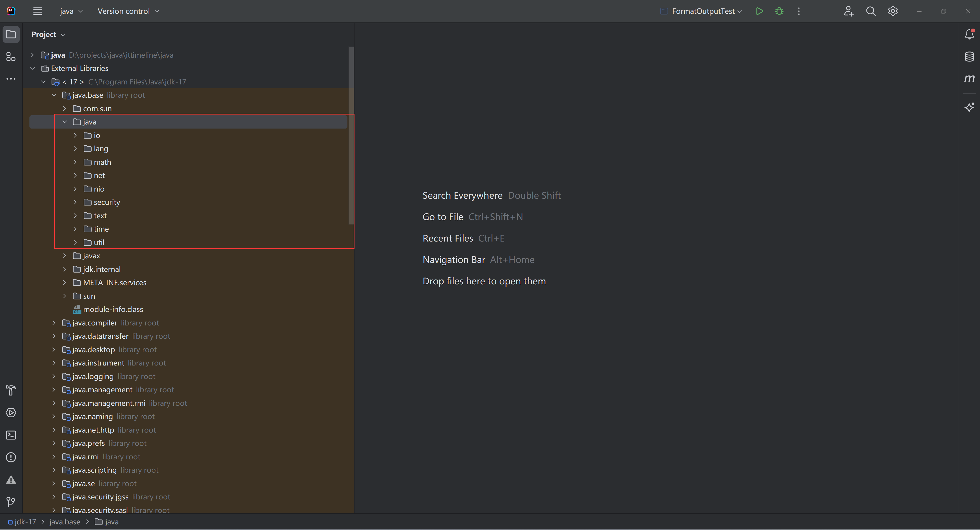
Task: Collapse the selected java folder
Action: tap(64, 122)
